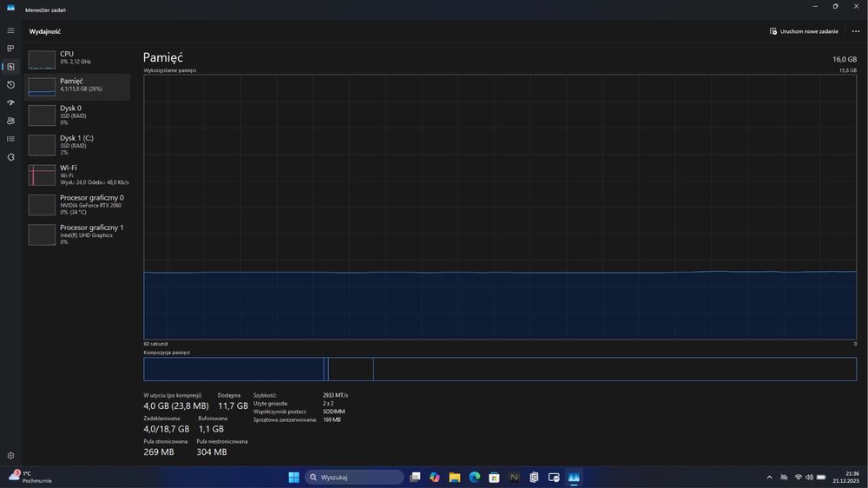Click the Wi-Fi mini graph thumbnail
This screenshot has height=488, width=868.
[x=42, y=175]
